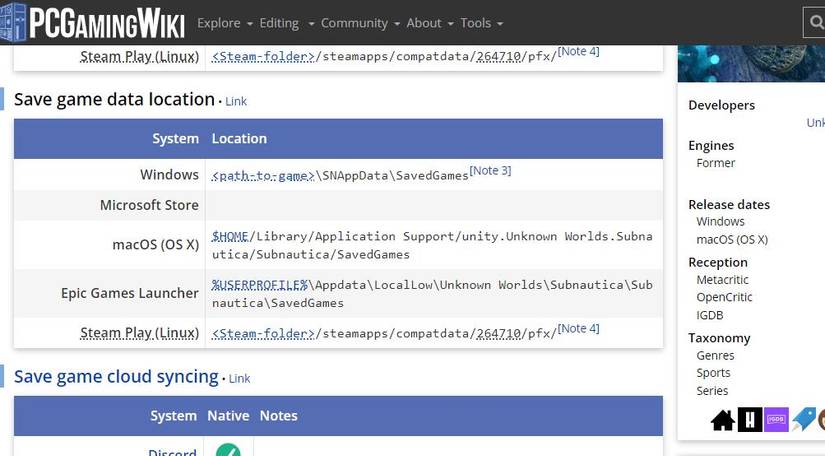This screenshot has height=456, width=825.
Task: Open the search magnifier icon
Action: (816, 22)
